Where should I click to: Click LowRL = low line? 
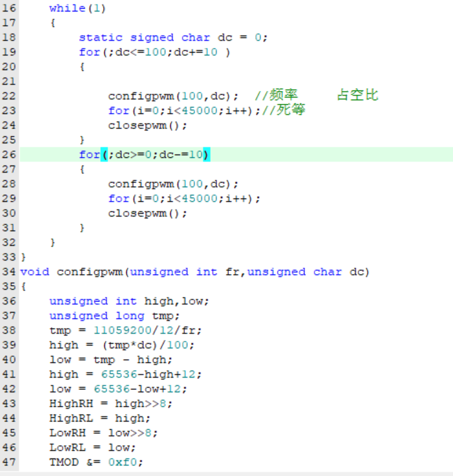(93, 447)
